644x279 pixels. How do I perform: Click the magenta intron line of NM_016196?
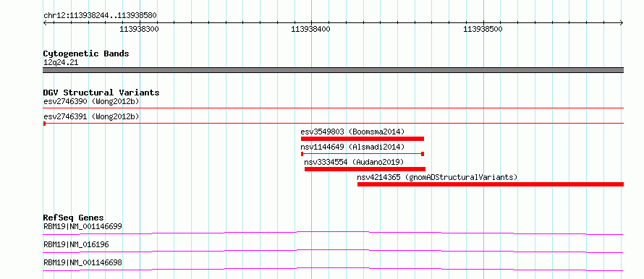333,251
